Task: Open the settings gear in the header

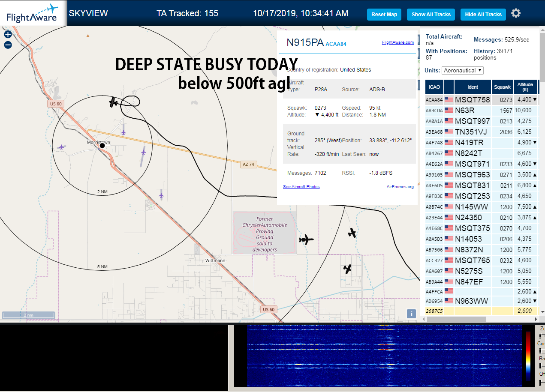Action: click(x=516, y=13)
